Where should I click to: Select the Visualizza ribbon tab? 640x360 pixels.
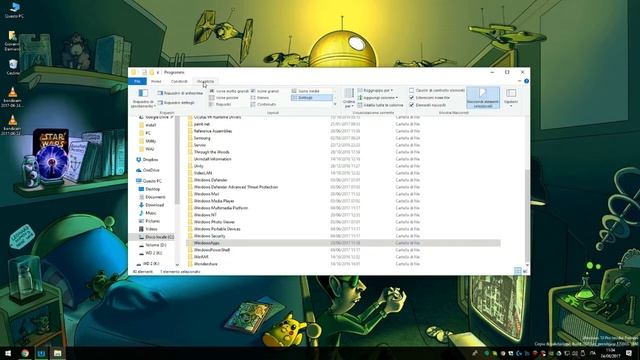tap(205, 81)
